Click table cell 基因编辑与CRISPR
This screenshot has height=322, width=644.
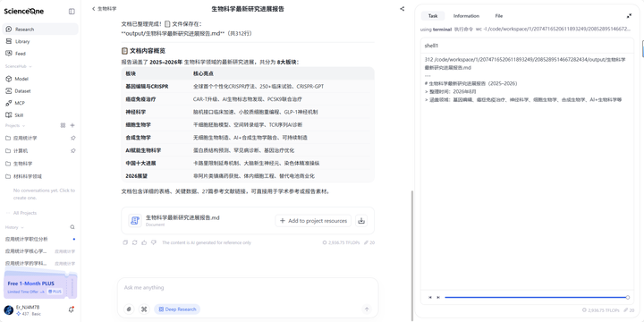tap(147, 87)
